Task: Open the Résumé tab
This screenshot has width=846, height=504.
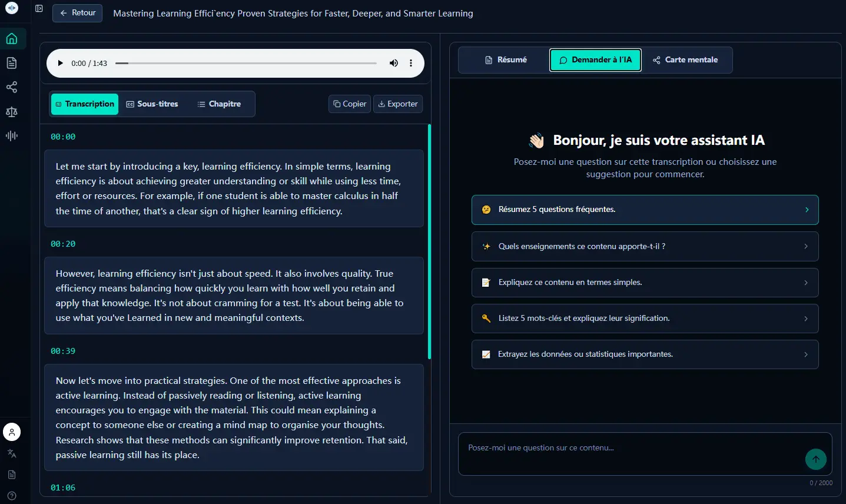Action: point(506,60)
